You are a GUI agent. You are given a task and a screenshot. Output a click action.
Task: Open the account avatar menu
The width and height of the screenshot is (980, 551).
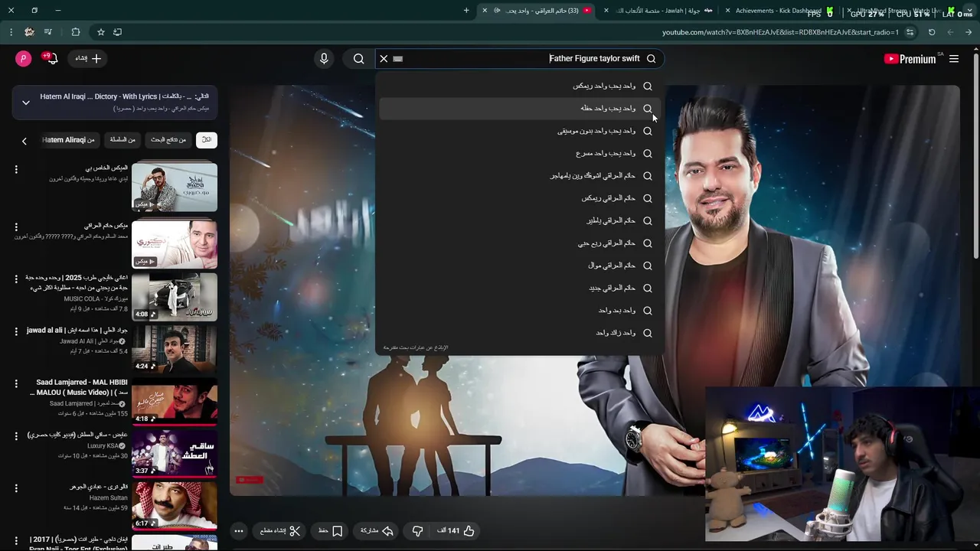[x=24, y=58]
